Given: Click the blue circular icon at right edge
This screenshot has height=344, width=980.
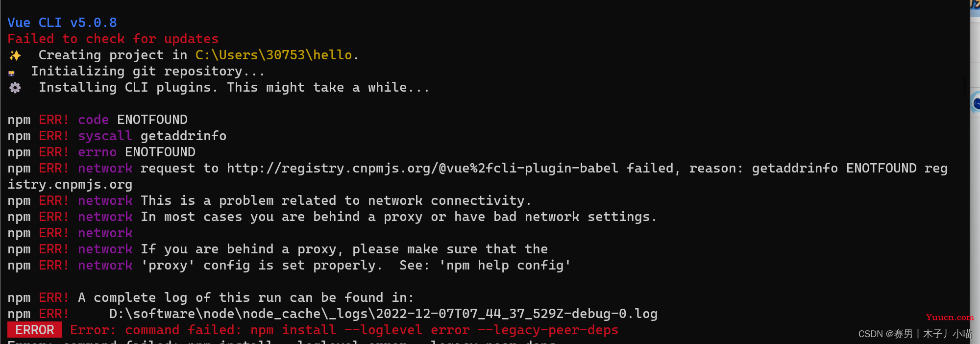Looking at the screenshot, I should (976, 103).
